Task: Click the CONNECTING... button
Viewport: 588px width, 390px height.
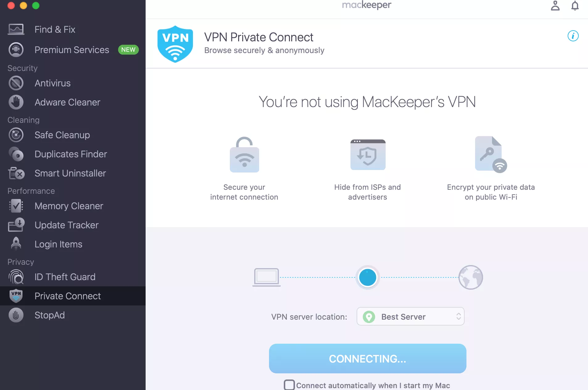Action: pyautogui.click(x=367, y=359)
